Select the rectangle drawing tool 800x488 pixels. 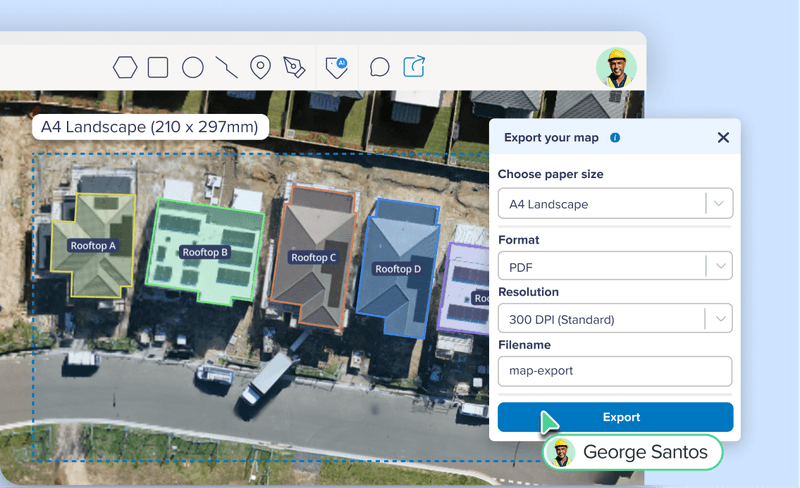click(x=158, y=67)
